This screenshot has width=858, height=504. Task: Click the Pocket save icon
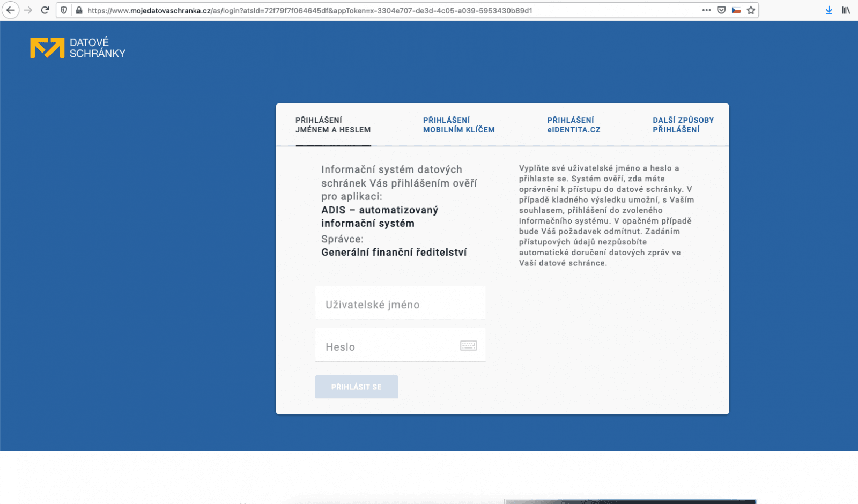721,10
